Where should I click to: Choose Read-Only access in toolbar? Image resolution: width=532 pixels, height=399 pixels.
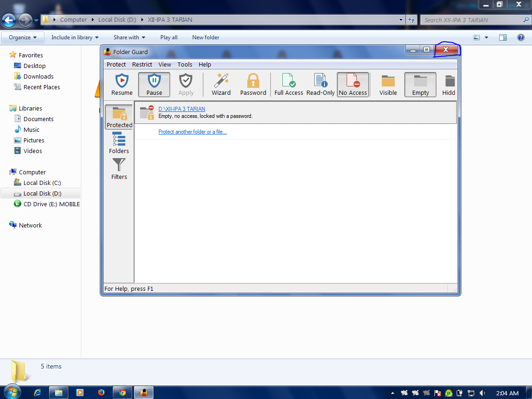pyautogui.click(x=321, y=85)
